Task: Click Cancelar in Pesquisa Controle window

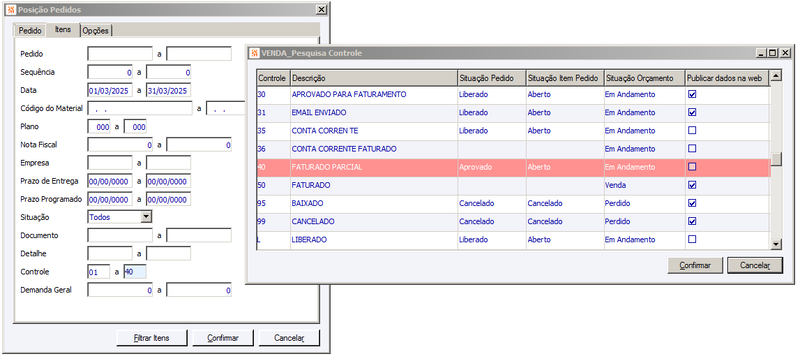Action: point(755,266)
